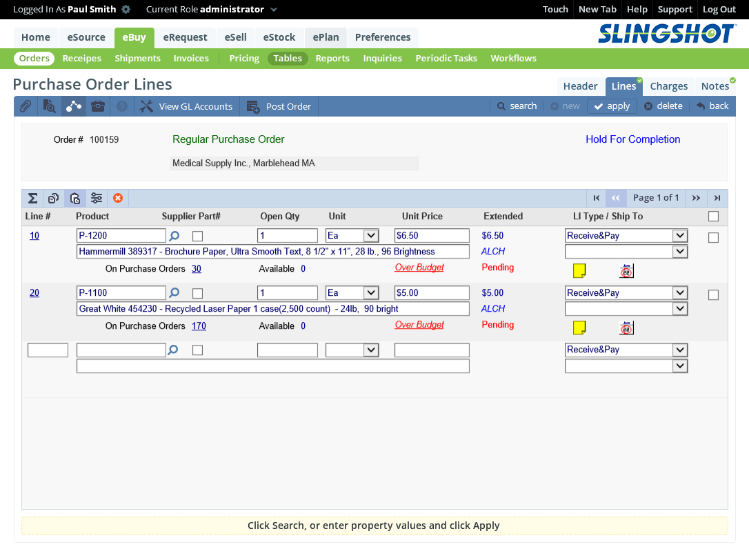Toggle Supplier Part checkbox for P-1100
This screenshot has height=560, width=749.
click(197, 293)
